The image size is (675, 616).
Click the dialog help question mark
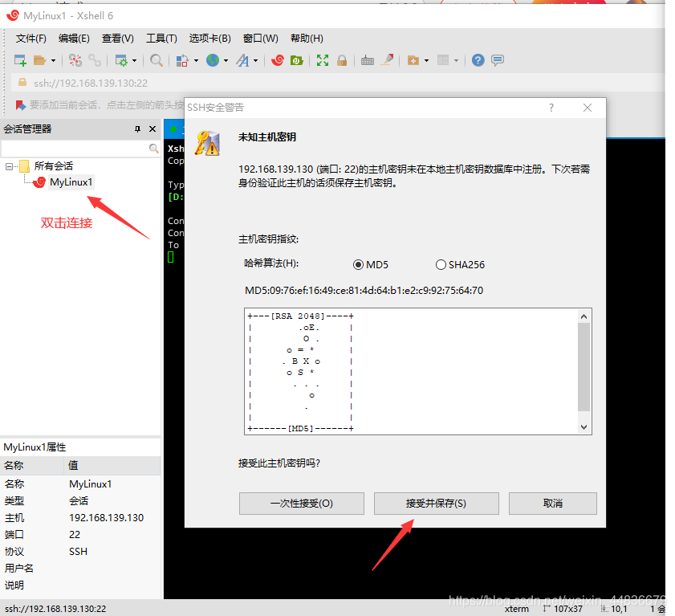coord(551,108)
